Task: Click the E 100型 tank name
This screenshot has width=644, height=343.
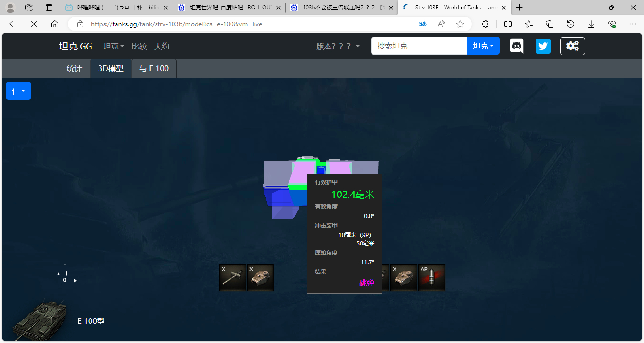Action: 91,321
